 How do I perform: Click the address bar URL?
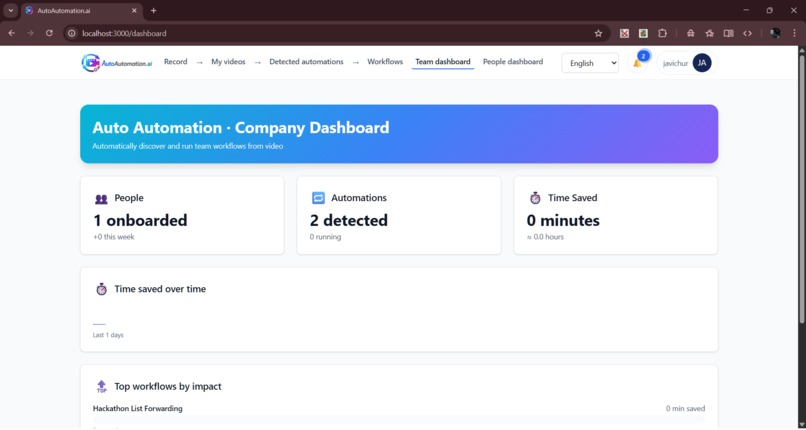124,33
